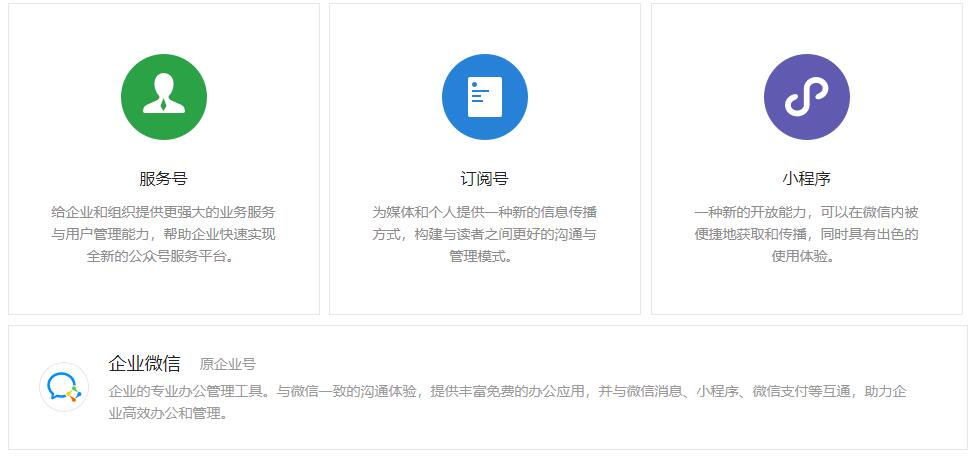The height and width of the screenshot is (456, 976).
Task: Click the purple 小程序 logo icon
Action: (806, 97)
